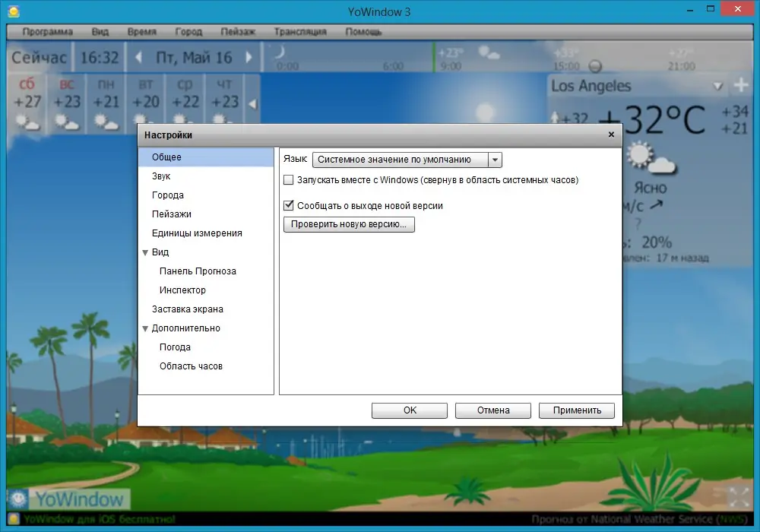Viewport: 760px width, 532px height.
Task: Select Единицы измерения settings category
Action: coord(206,233)
